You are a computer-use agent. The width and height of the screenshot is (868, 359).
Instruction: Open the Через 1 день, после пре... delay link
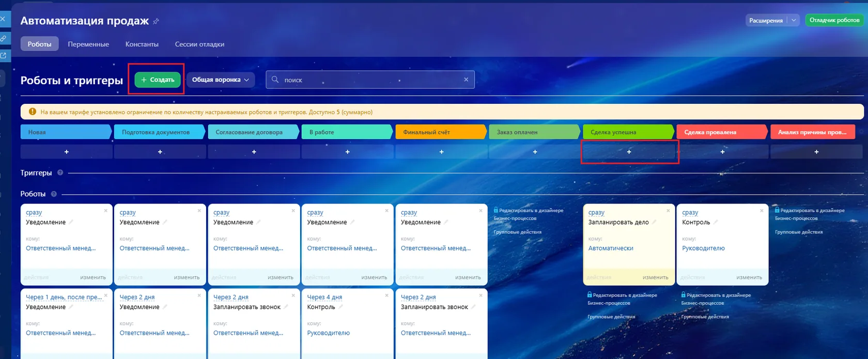pyautogui.click(x=64, y=297)
